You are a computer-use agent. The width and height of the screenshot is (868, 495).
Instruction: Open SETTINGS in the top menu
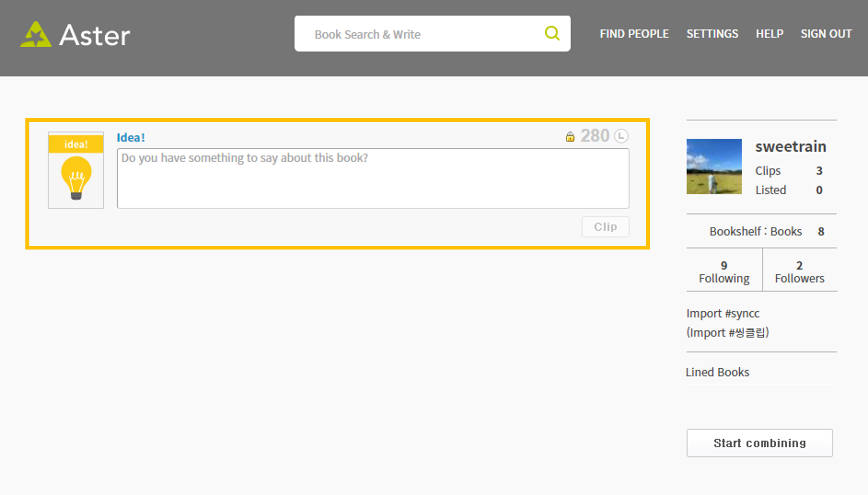[712, 34]
